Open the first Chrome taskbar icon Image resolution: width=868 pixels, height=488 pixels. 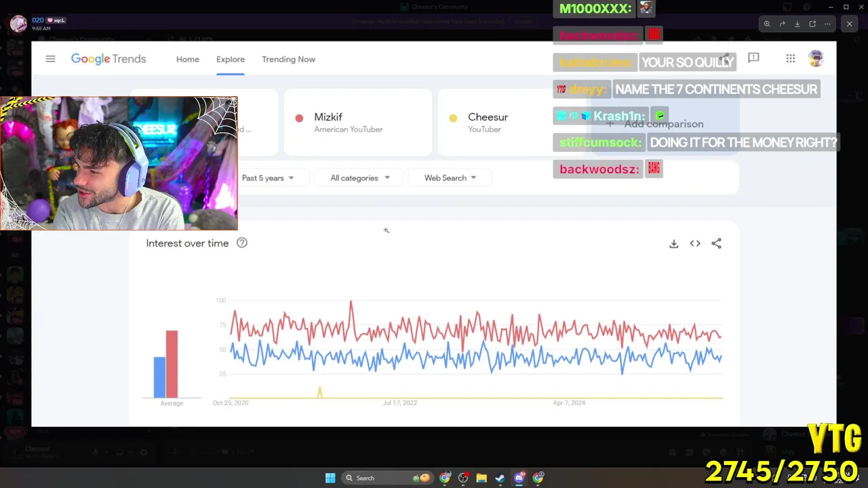[445, 478]
